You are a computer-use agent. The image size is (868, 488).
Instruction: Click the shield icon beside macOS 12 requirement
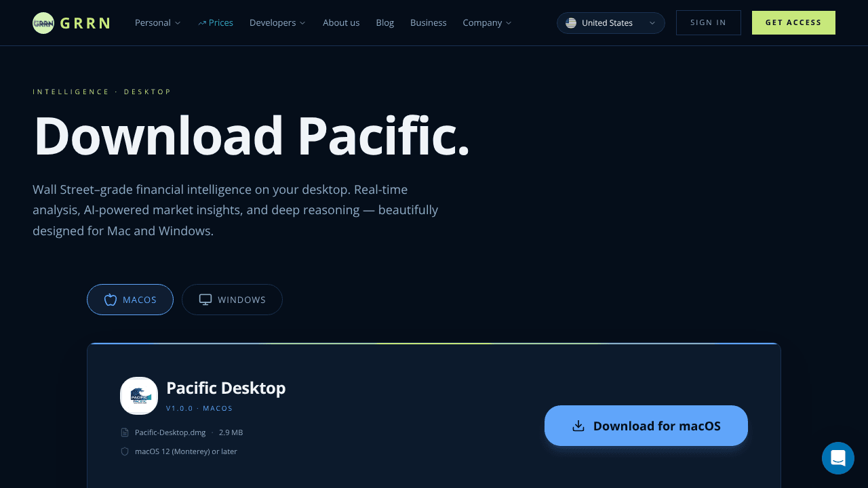pos(125,451)
